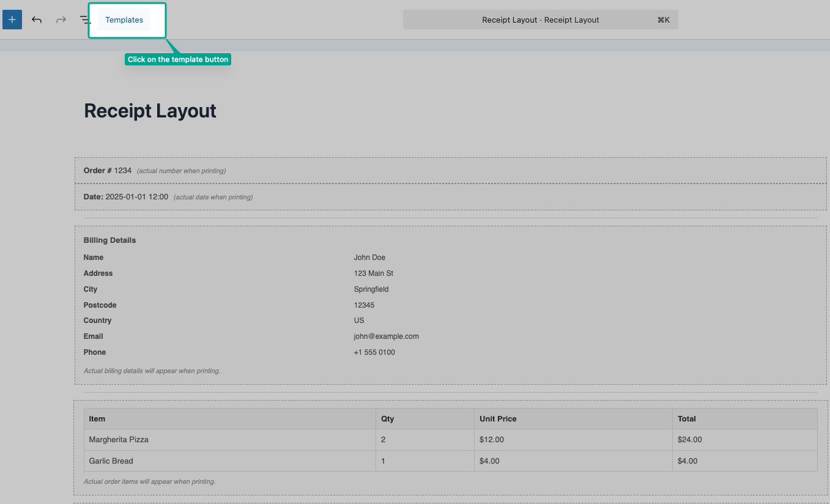The height and width of the screenshot is (504, 830).
Task: Click the ⌘K shortcut indicator
Action: click(x=663, y=20)
